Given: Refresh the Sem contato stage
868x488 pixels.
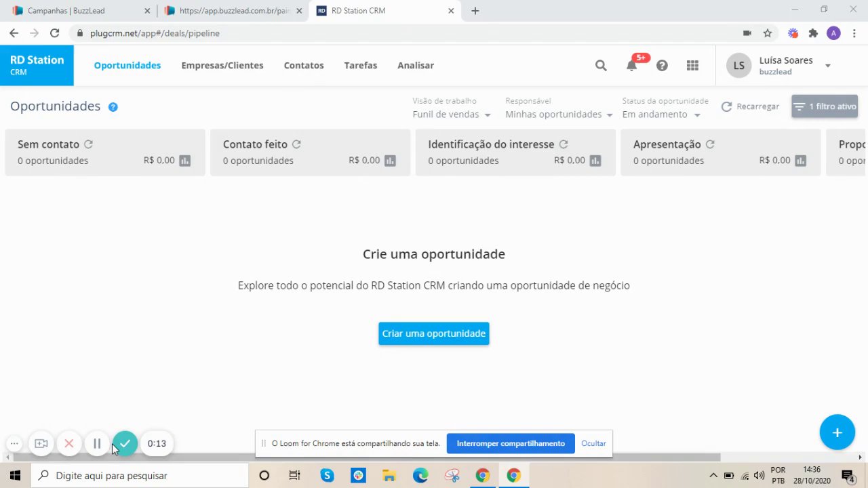Looking at the screenshot, I should 88,144.
